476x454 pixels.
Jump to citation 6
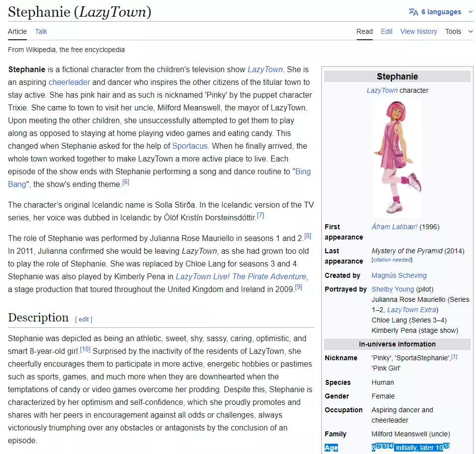click(x=126, y=182)
